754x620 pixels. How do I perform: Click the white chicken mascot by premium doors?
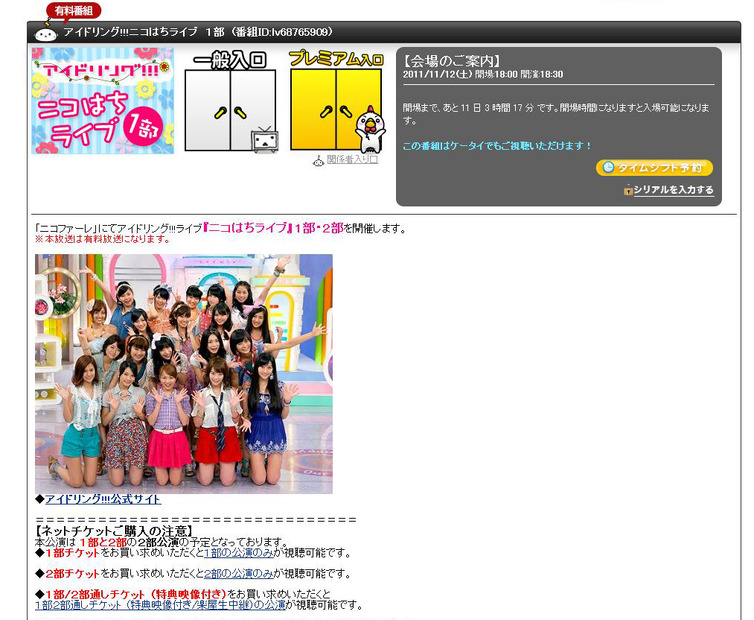pyautogui.click(x=370, y=128)
